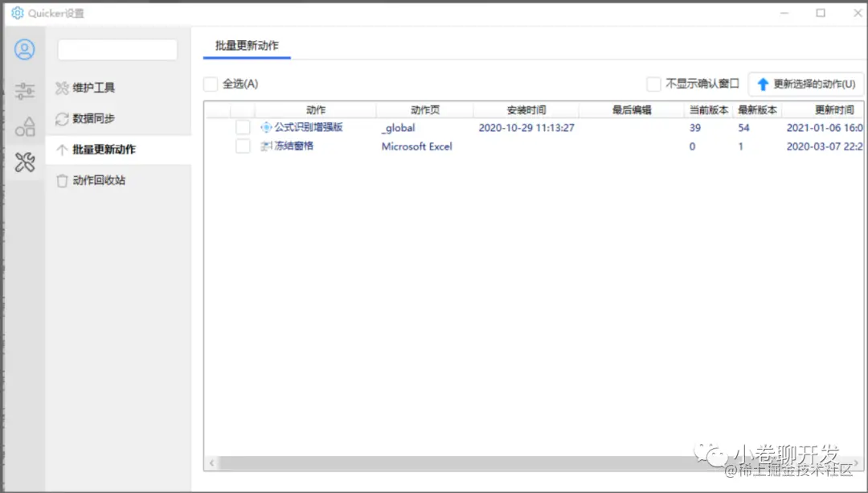Minimize the Quicker settings window
This screenshot has width=868, height=493.
coord(784,13)
